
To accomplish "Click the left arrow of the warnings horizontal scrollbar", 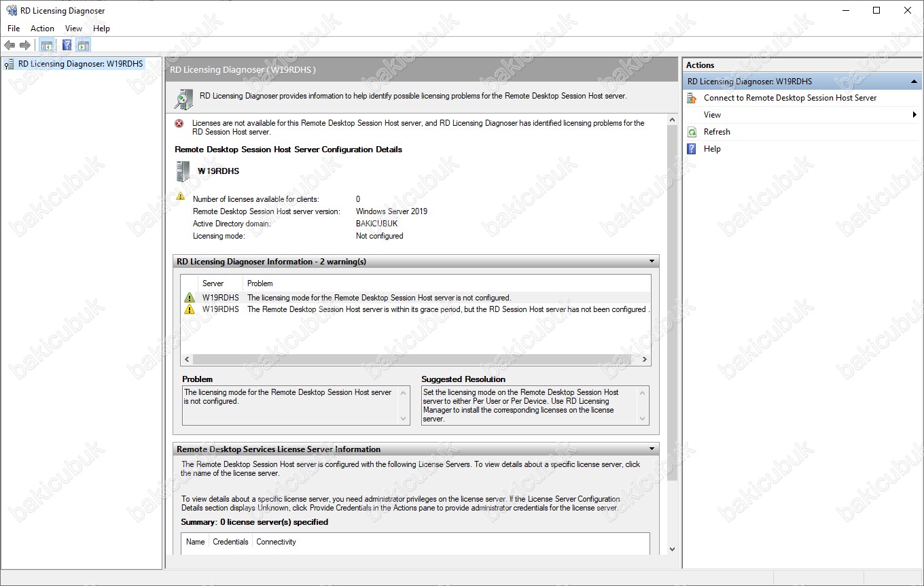I will [x=186, y=360].
